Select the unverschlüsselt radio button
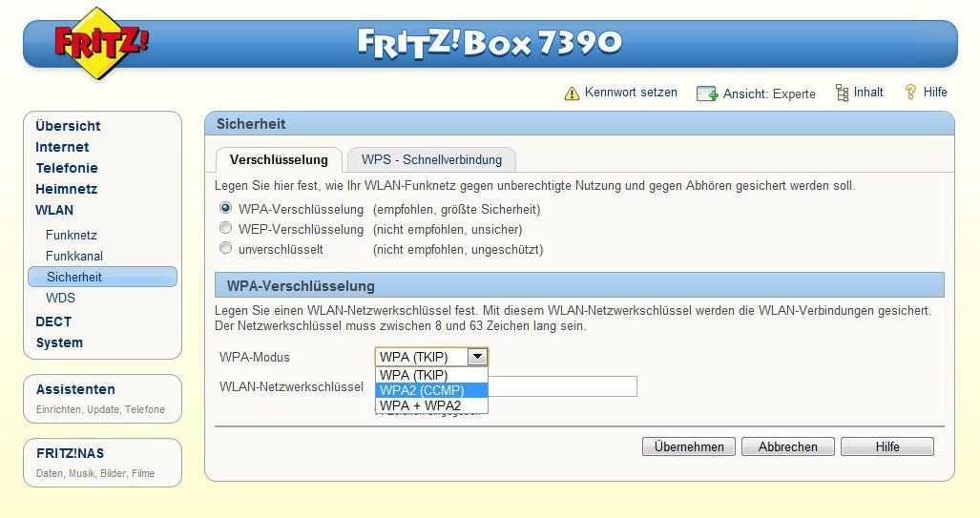The width and height of the screenshot is (980, 518). point(225,248)
